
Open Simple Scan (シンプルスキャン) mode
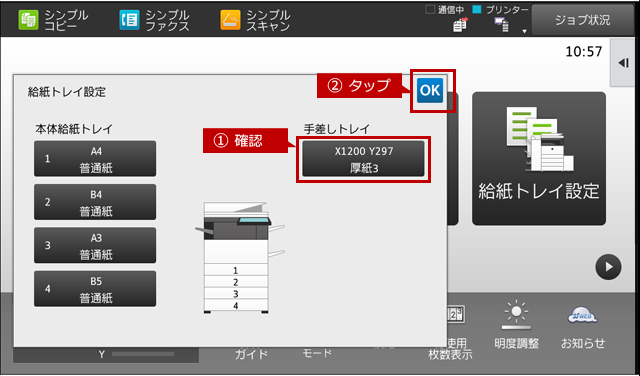click(x=255, y=20)
